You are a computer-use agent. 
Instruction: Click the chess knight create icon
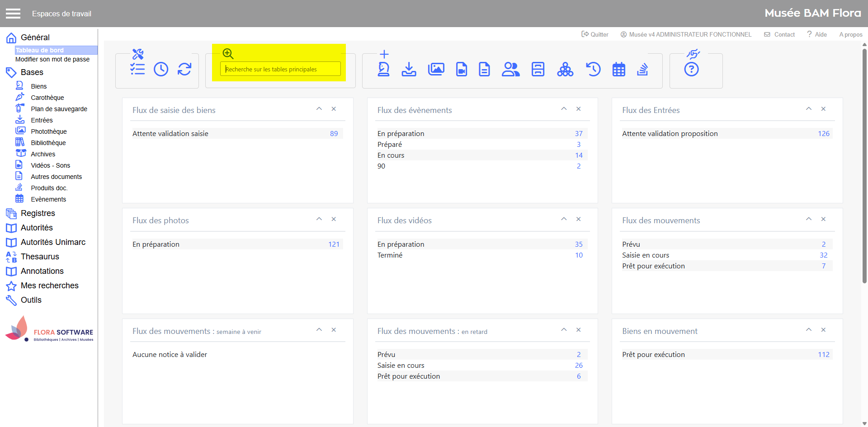(x=384, y=69)
